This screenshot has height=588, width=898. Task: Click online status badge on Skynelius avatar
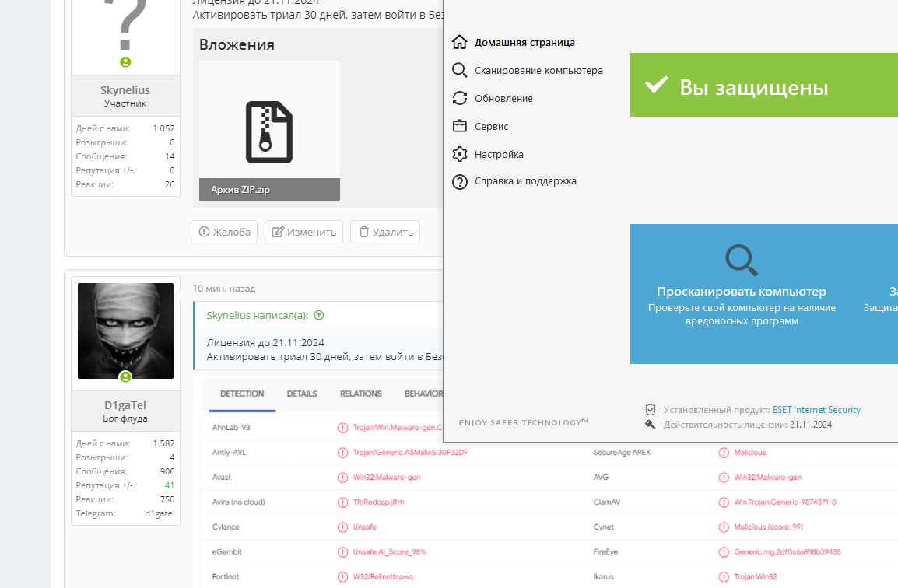[125, 62]
